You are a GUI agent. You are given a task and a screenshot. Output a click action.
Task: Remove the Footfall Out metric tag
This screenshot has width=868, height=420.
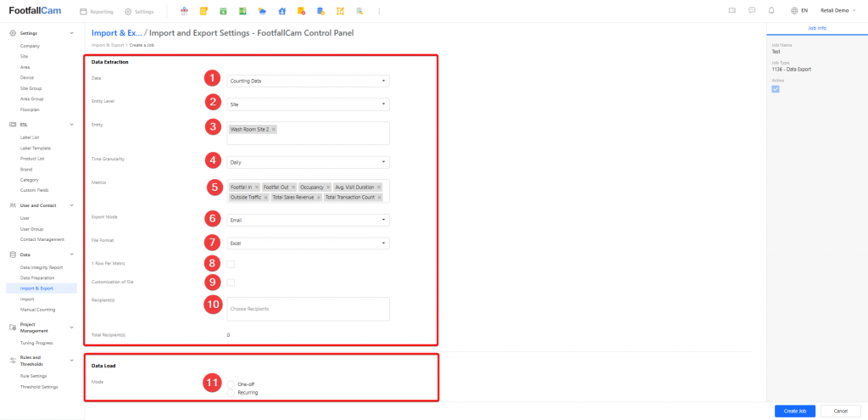click(293, 188)
